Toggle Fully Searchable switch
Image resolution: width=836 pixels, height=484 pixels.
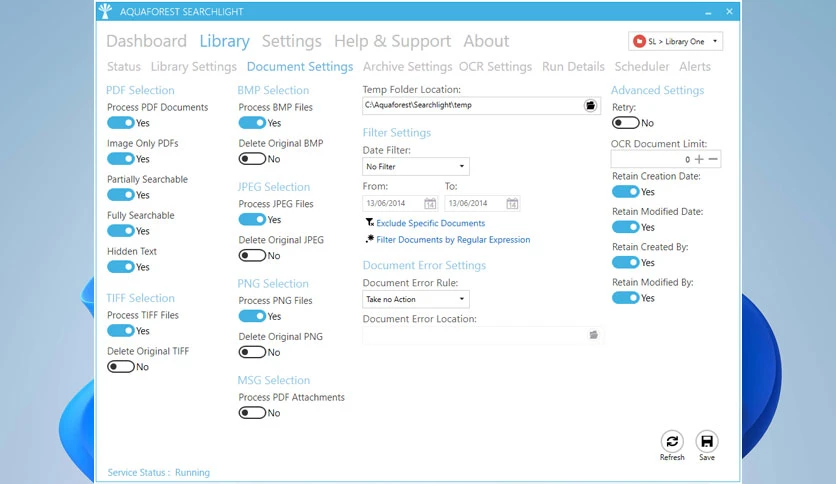click(x=120, y=231)
